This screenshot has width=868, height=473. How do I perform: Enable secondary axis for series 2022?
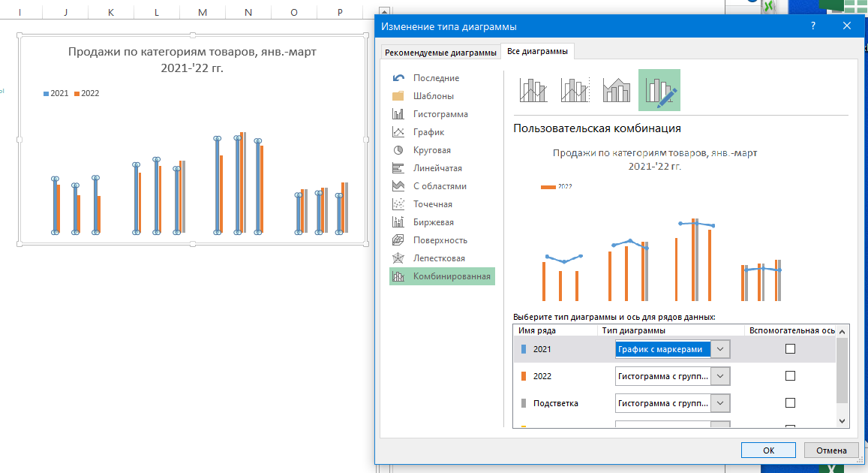pyautogui.click(x=790, y=376)
